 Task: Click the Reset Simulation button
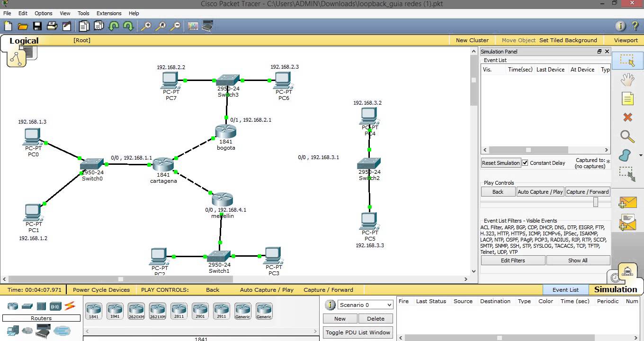tap(501, 163)
